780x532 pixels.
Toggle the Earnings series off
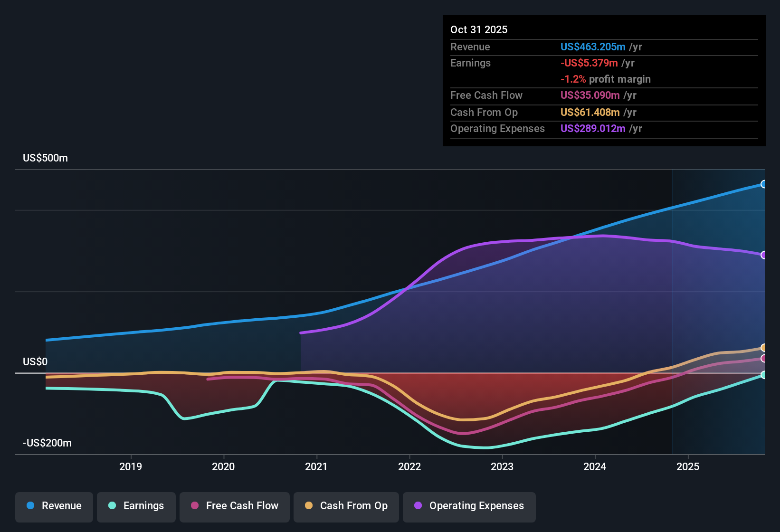(136, 506)
